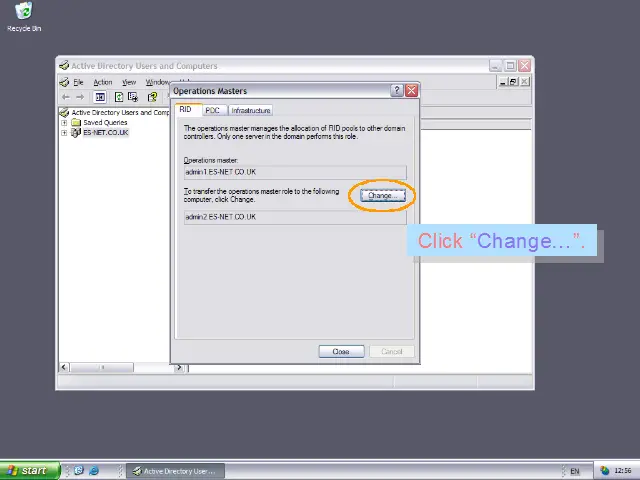Click the question mark help button in dialog
The width and height of the screenshot is (640, 480).
point(397,90)
